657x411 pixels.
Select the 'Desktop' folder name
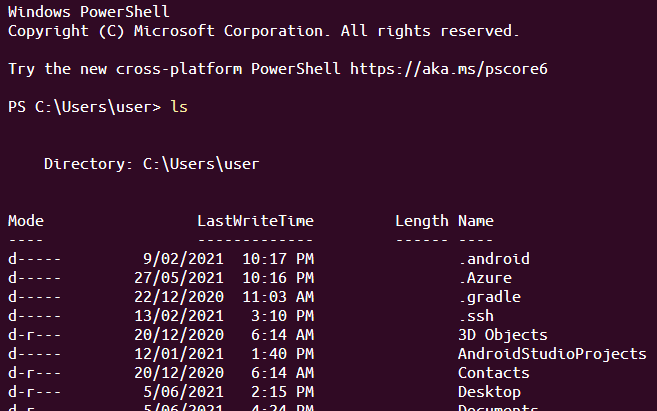(489, 392)
